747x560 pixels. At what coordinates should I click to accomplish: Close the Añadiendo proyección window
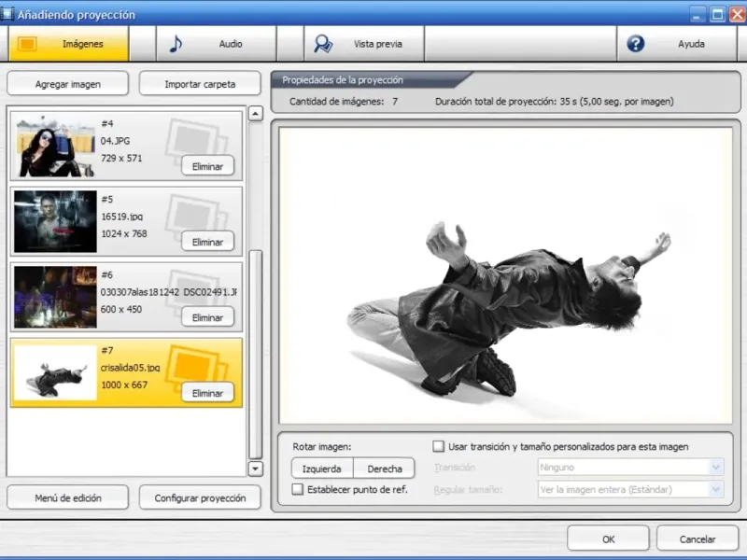point(738,14)
